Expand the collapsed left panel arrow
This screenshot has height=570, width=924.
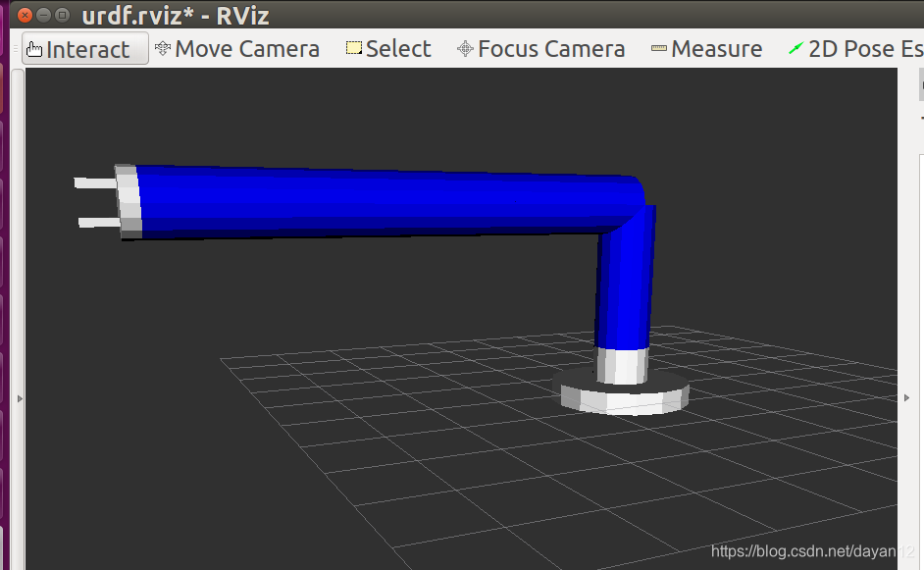20,399
